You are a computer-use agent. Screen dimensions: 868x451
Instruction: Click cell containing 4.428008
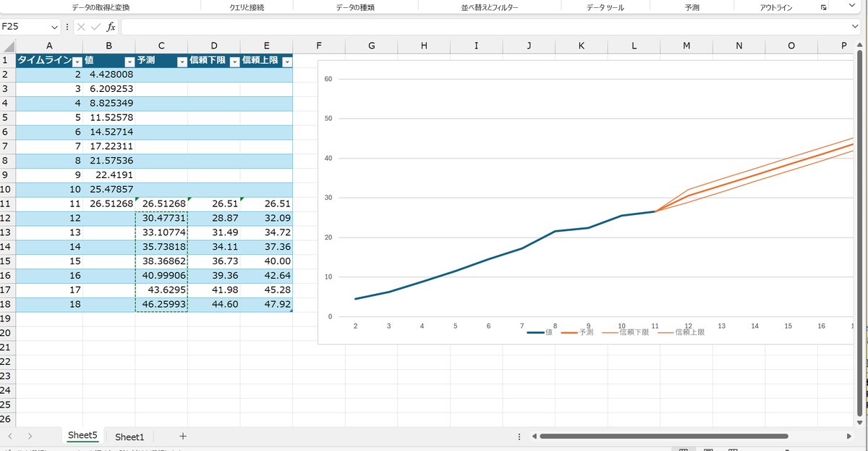pos(109,75)
